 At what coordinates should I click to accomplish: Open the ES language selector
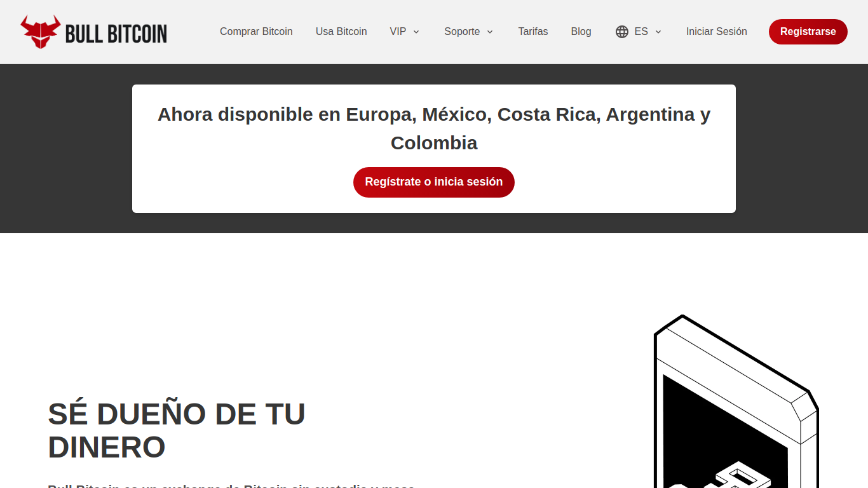(x=639, y=32)
